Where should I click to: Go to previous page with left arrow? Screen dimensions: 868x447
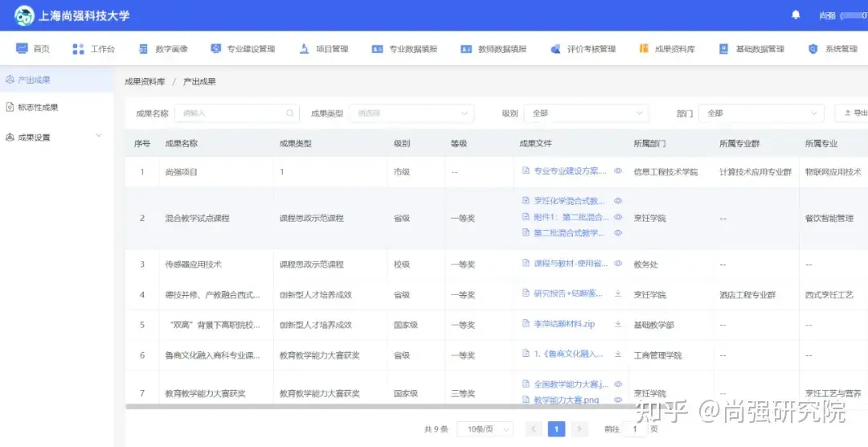534,429
